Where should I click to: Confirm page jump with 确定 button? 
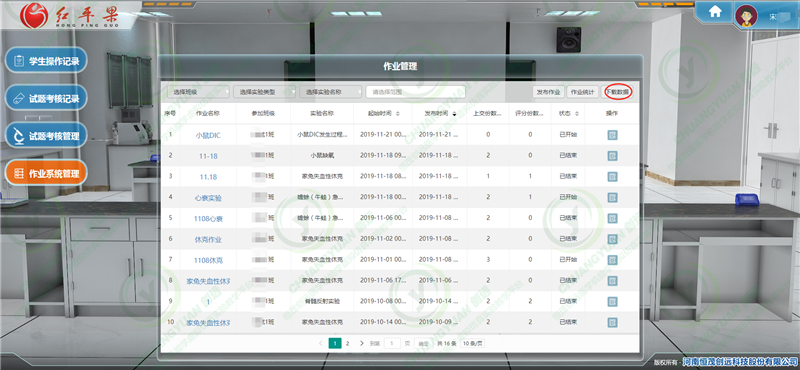point(423,343)
